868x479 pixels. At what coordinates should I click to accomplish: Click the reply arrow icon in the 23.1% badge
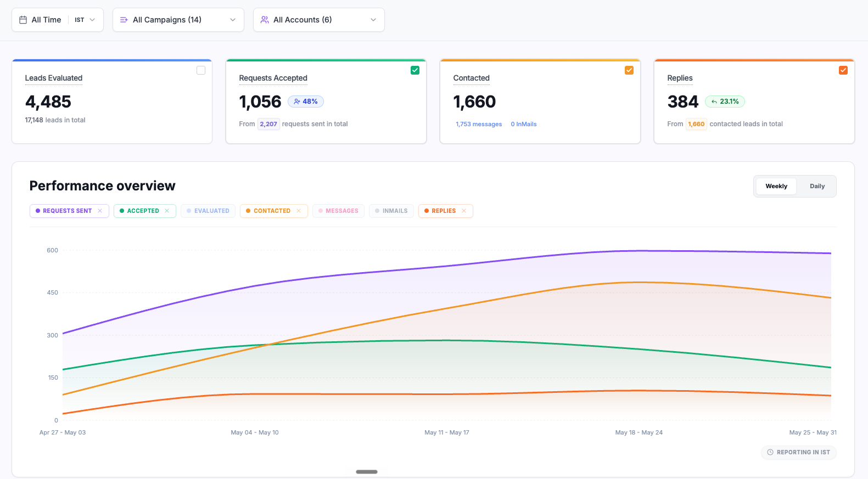(x=714, y=102)
